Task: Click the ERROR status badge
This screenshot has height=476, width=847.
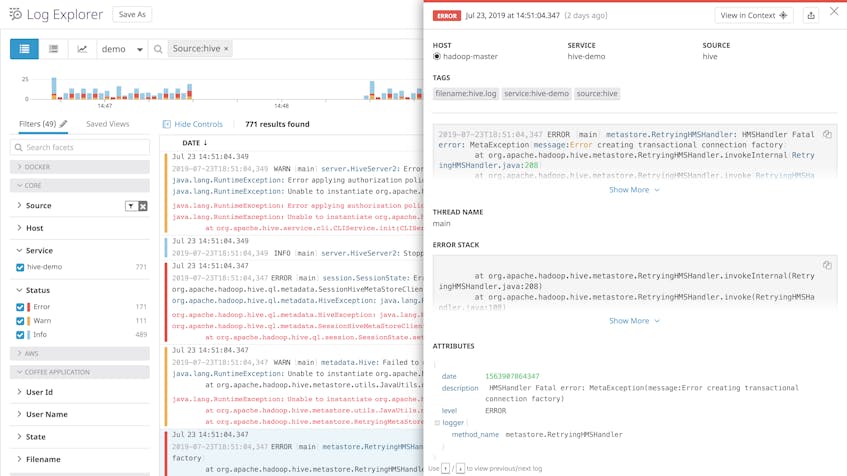Action: [x=447, y=16]
